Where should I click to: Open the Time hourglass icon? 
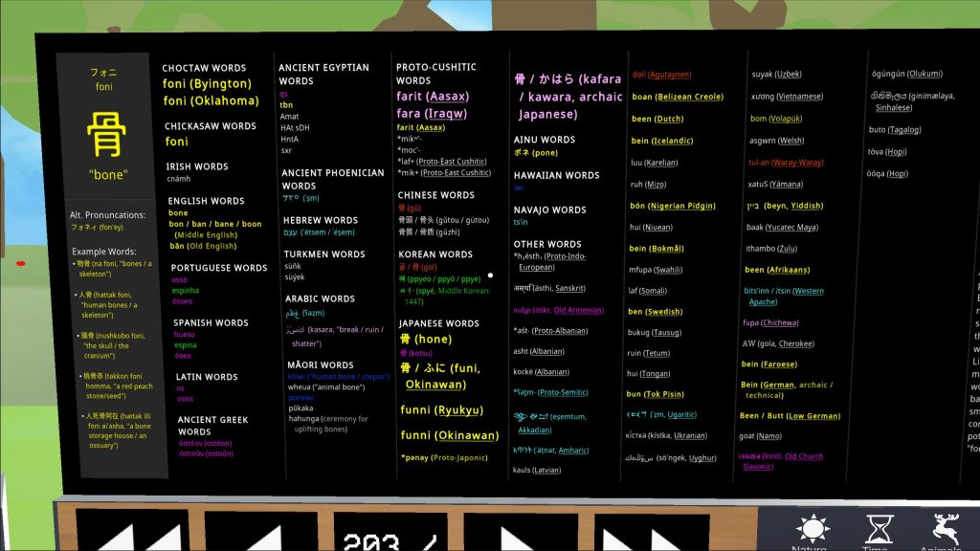pyautogui.click(x=877, y=530)
